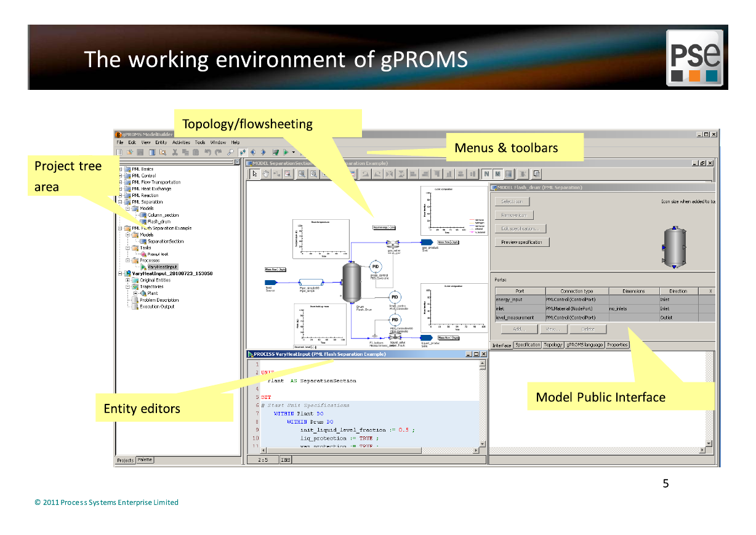
Task: Click the Preview specification button
Action: [521, 243]
